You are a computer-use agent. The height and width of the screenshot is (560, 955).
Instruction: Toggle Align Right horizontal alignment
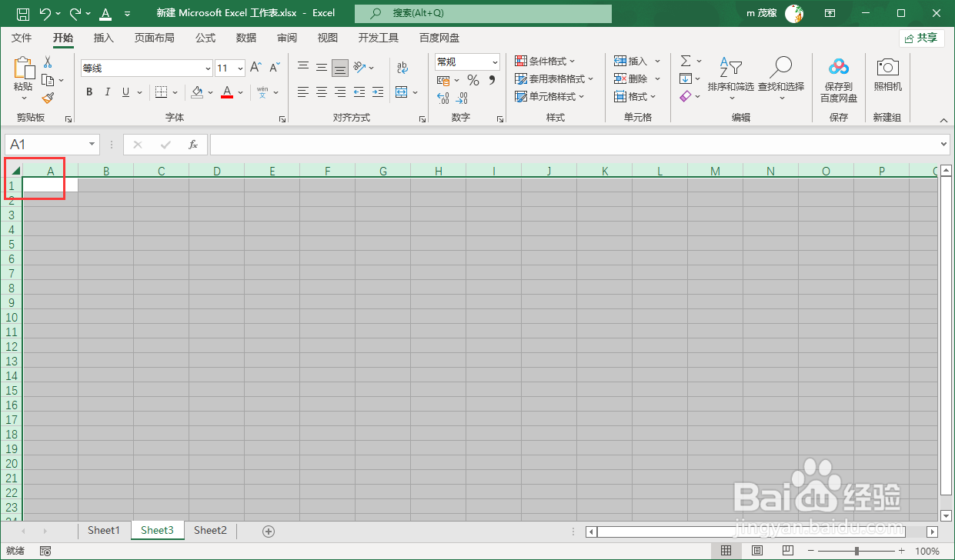[340, 92]
